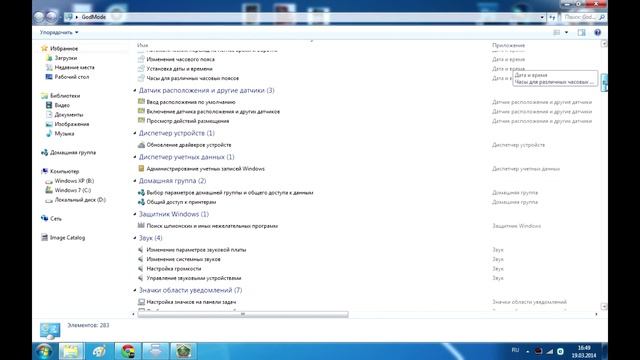Click the Управление звуковыми устройствами icon
Viewport: 640px width, 360px height.
click(x=141, y=278)
